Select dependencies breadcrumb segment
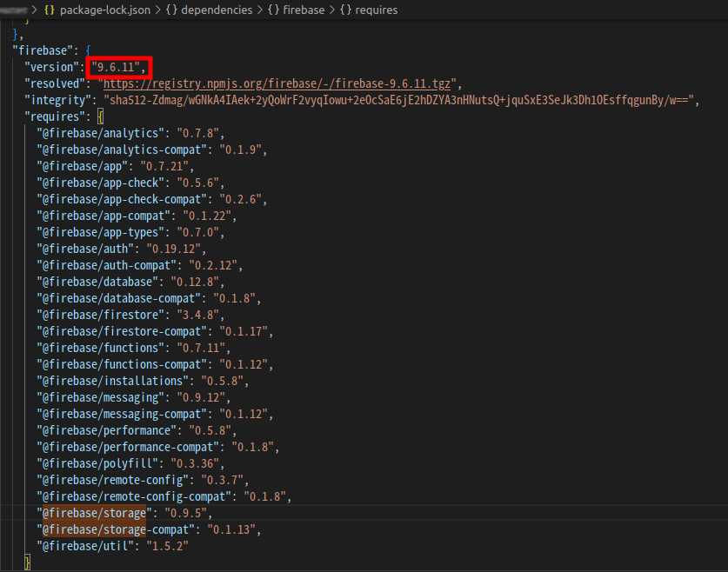This screenshot has width=728, height=572. coord(217,10)
